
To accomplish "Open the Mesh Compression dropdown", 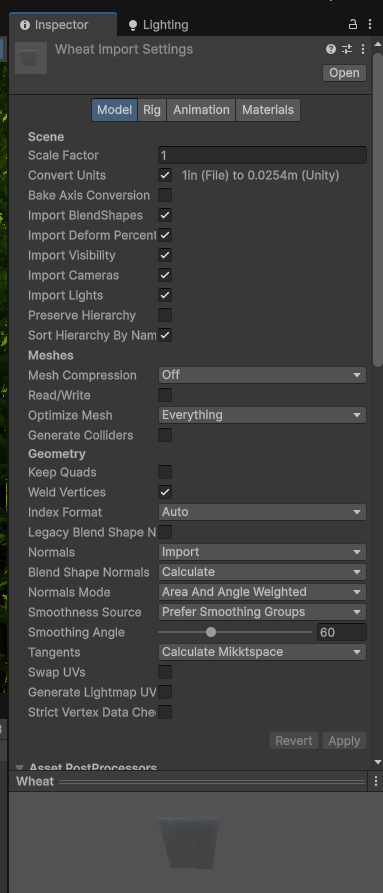I will point(262,375).
